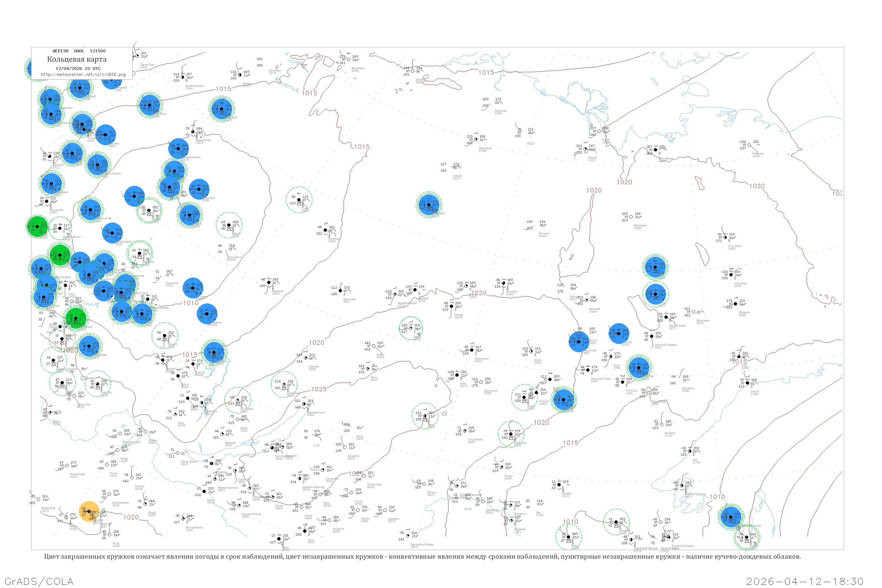This screenshot has width=882, height=588.
Task: Click the solid green circle at left edge
Action: (37, 226)
